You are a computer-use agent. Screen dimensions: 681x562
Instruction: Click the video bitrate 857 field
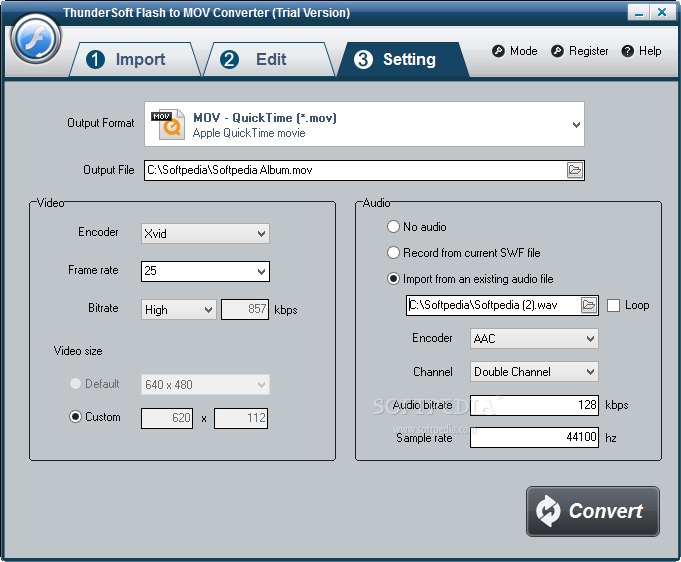[x=245, y=309]
